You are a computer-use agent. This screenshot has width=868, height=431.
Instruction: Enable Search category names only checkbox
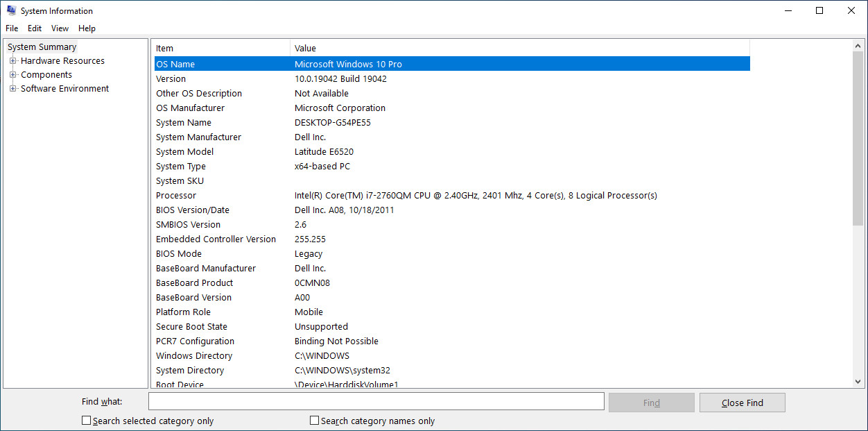(314, 421)
